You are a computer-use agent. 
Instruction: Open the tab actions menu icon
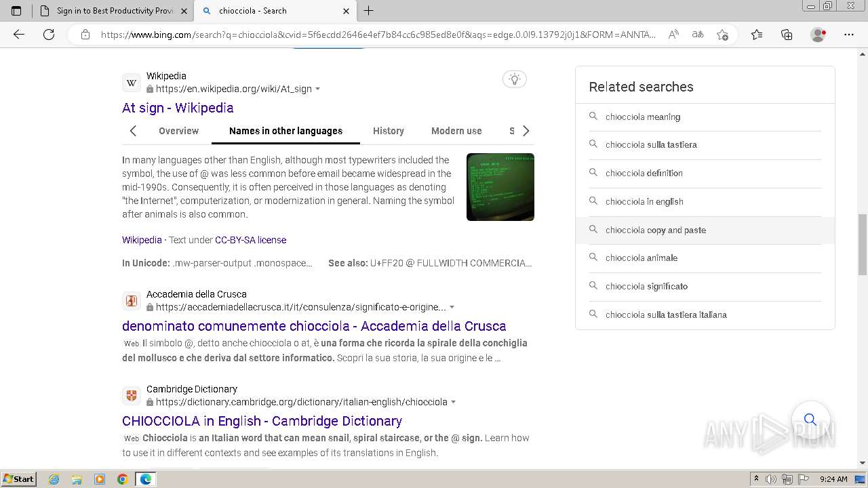(x=16, y=11)
